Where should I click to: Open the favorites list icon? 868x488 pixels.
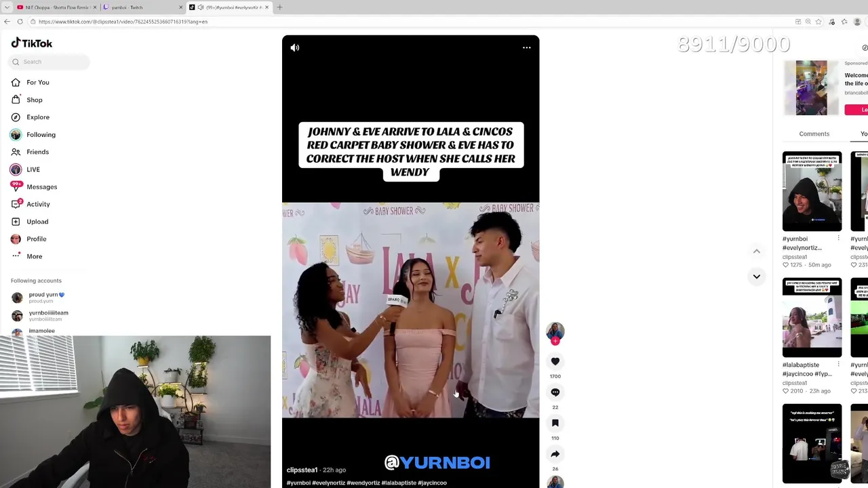click(844, 22)
